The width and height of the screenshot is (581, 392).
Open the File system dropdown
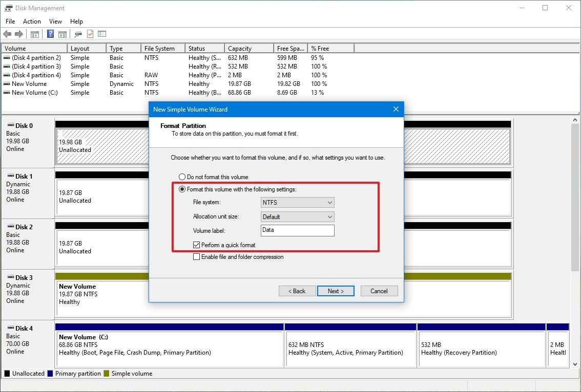click(297, 202)
